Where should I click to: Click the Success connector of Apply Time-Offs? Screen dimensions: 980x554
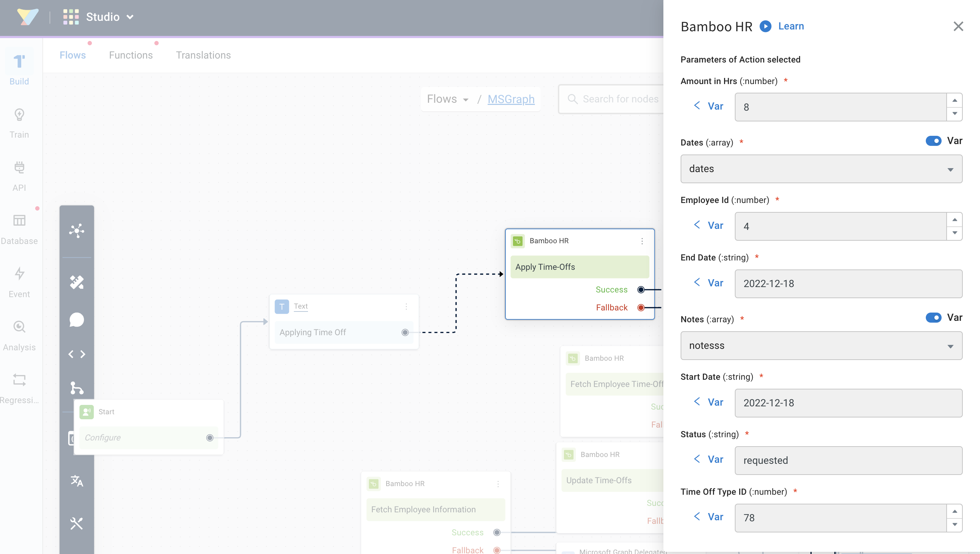click(x=641, y=290)
